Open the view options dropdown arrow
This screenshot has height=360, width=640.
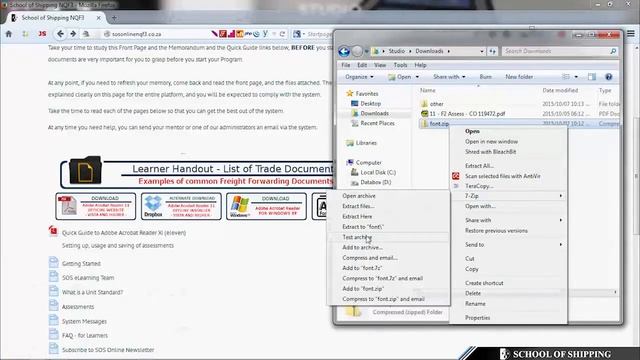tap(576, 77)
